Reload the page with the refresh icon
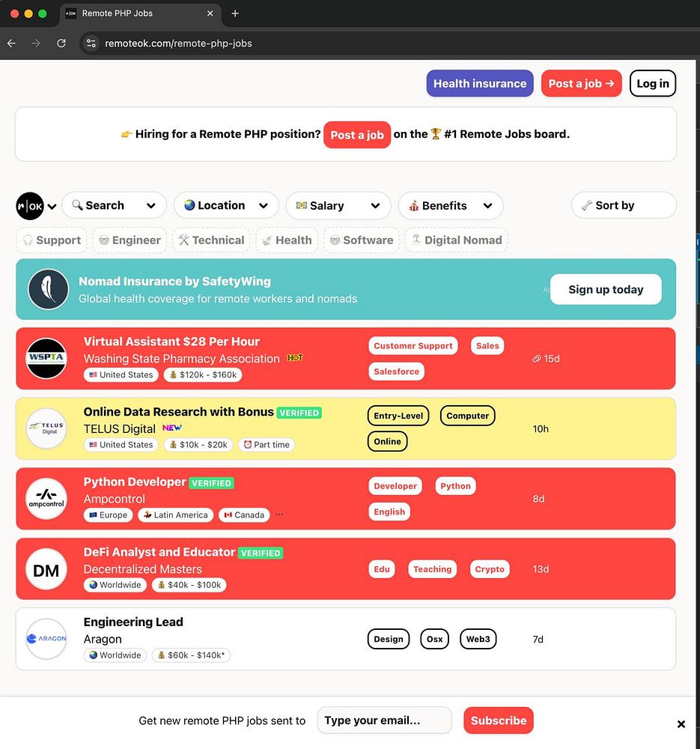 pos(61,43)
